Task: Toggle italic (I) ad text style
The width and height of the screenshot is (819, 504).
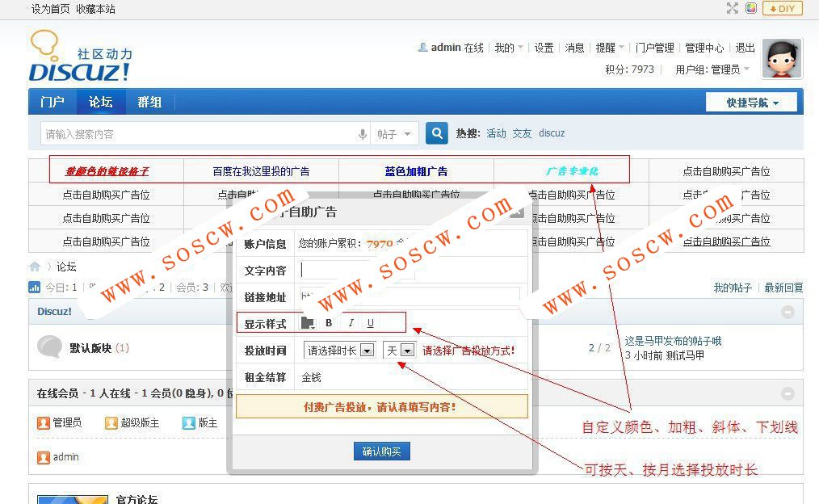Action: [351, 323]
